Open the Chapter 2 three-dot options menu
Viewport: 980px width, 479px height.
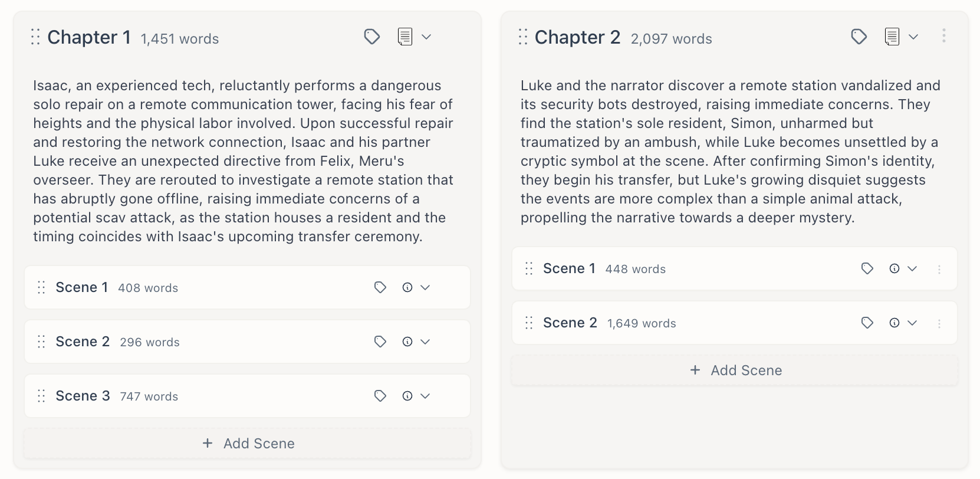click(944, 36)
